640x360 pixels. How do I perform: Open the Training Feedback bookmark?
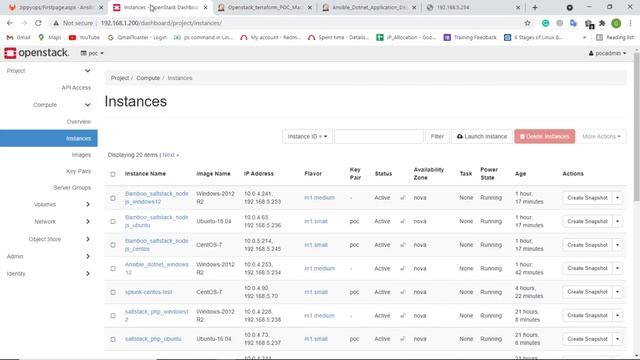click(470, 38)
